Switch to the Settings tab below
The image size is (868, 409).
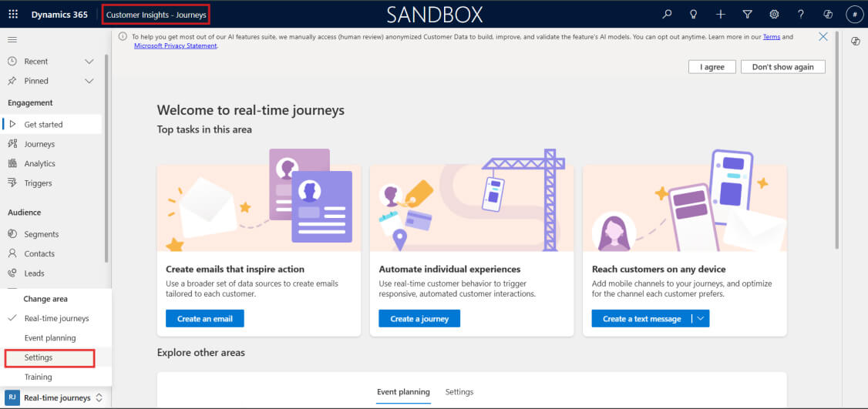(x=459, y=392)
